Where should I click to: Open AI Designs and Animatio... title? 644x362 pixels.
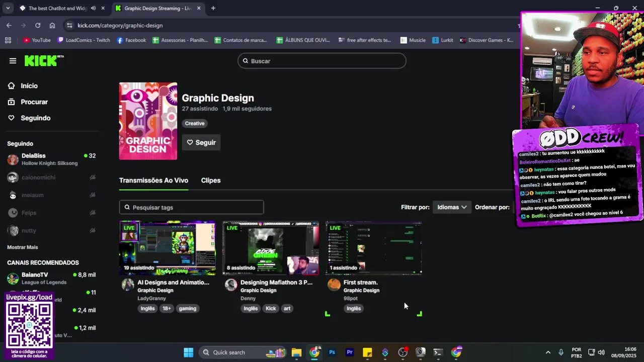pyautogui.click(x=174, y=283)
